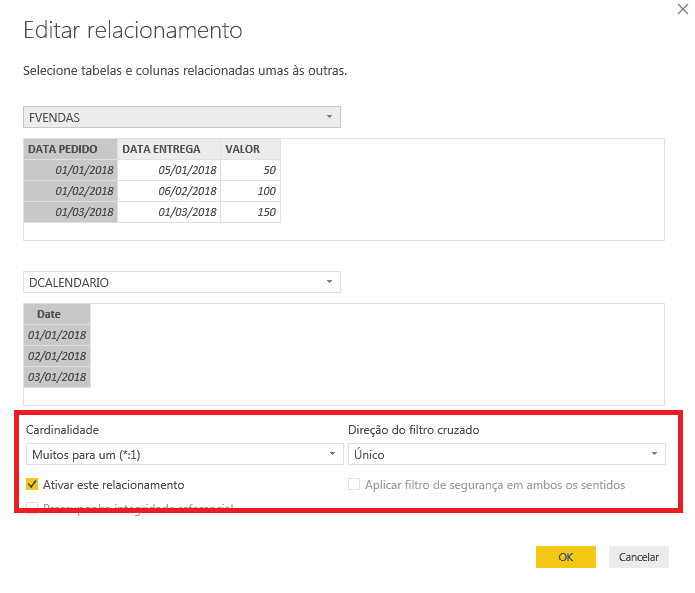Image resolution: width=695 pixels, height=593 pixels.
Task: Tick Aplicar filtro de segurança checkbox
Action: coord(354,484)
